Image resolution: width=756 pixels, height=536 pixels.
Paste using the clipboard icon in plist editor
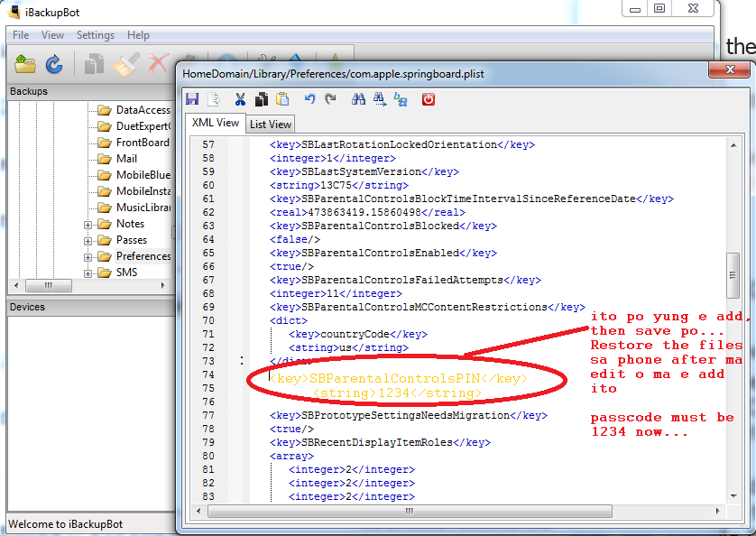[x=282, y=99]
